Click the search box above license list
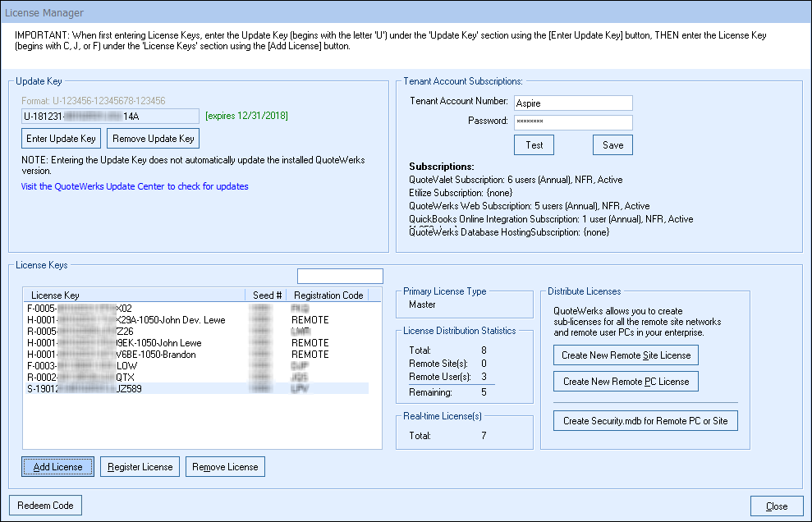The width and height of the screenshot is (812, 522). [x=339, y=276]
